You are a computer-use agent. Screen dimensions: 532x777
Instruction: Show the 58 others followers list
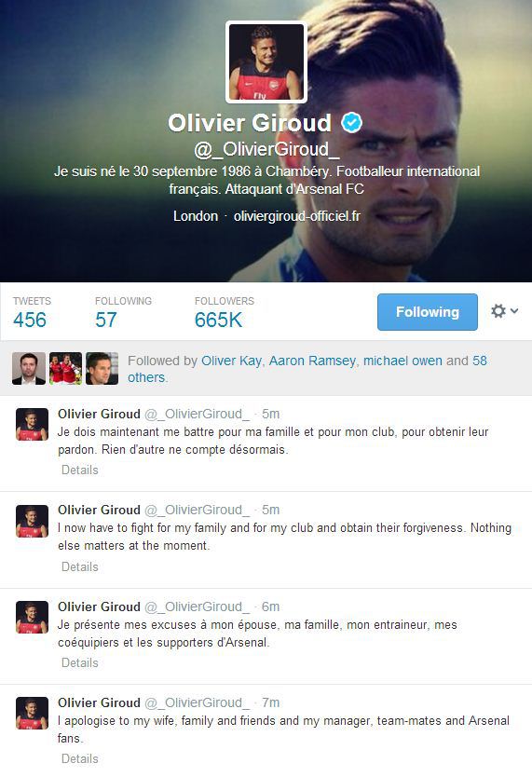click(x=307, y=369)
